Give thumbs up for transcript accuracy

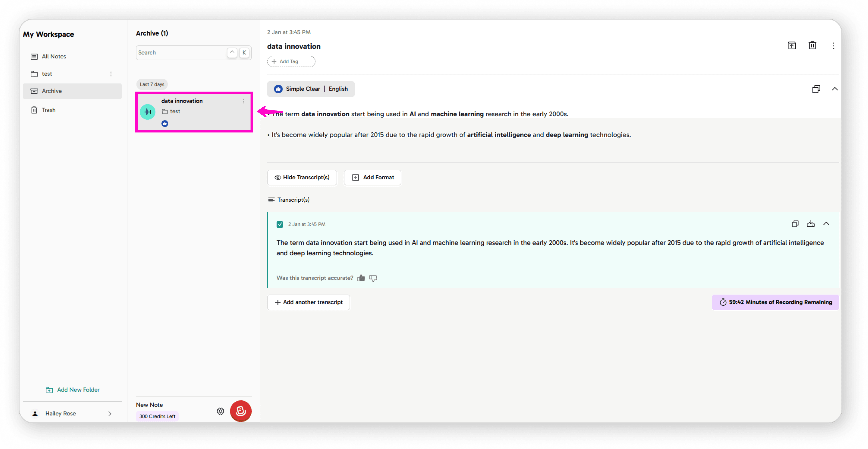[x=361, y=278]
